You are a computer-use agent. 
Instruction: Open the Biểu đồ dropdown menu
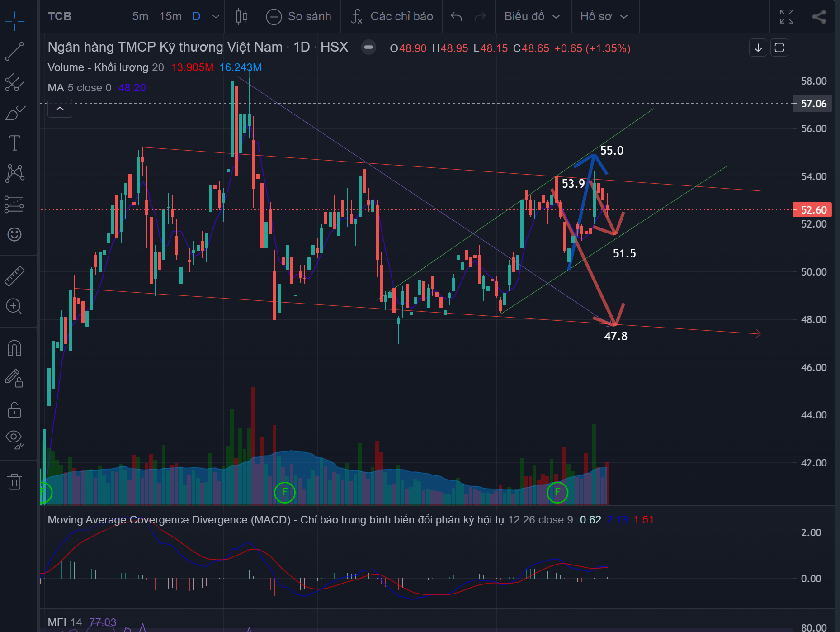click(x=532, y=17)
